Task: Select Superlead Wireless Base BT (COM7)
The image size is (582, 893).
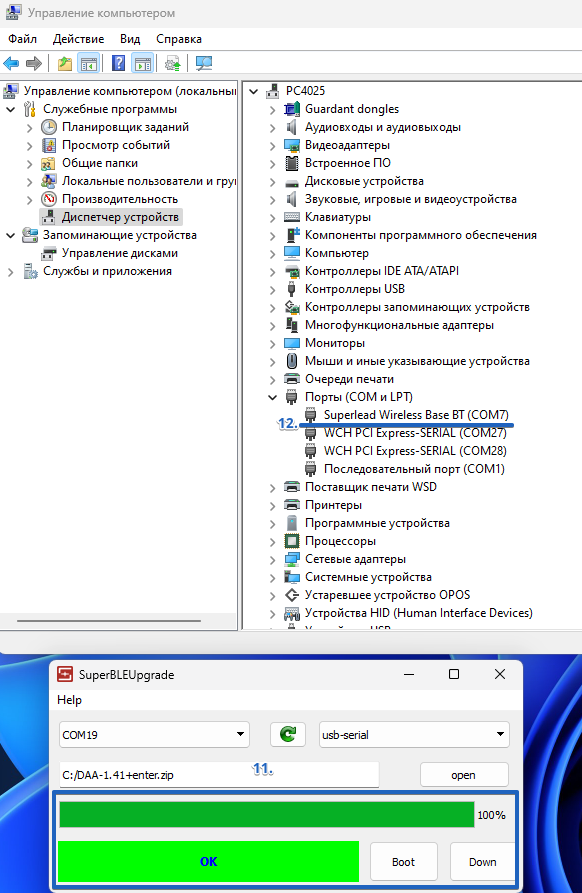Action: (416, 415)
